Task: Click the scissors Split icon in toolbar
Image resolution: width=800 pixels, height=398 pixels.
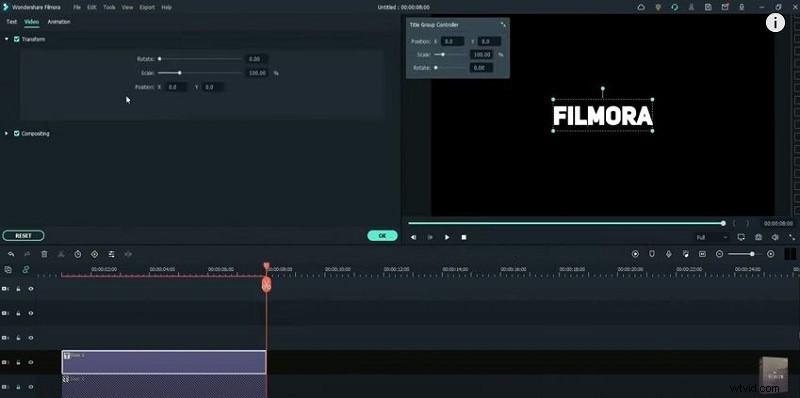Action: 61,254
